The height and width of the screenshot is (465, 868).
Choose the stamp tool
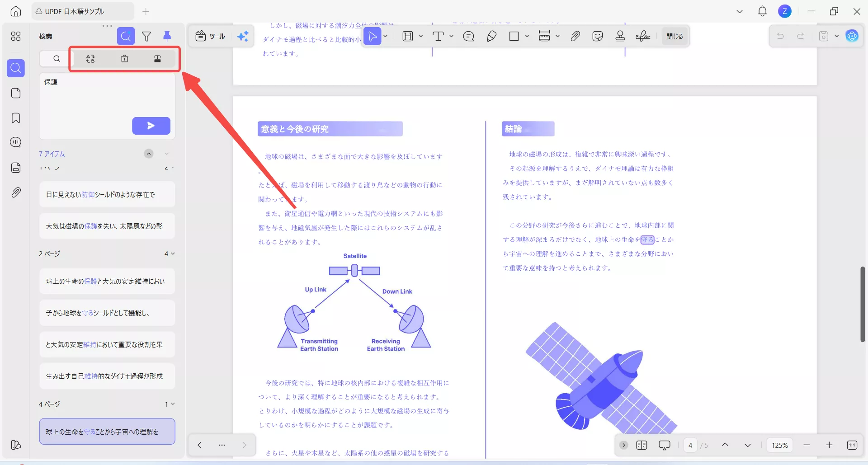point(620,36)
